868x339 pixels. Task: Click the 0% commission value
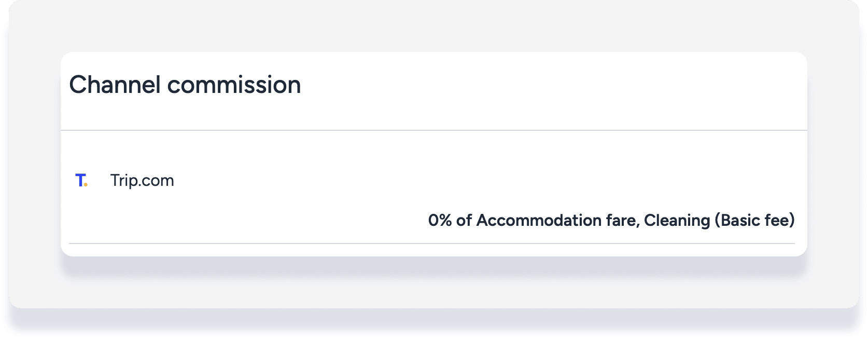440,221
